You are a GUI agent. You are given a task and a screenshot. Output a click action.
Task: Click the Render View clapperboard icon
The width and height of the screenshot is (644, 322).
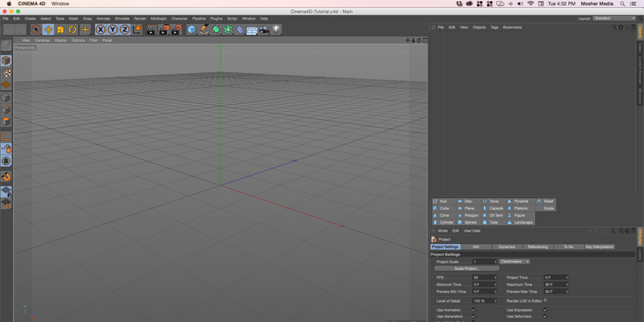152,30
